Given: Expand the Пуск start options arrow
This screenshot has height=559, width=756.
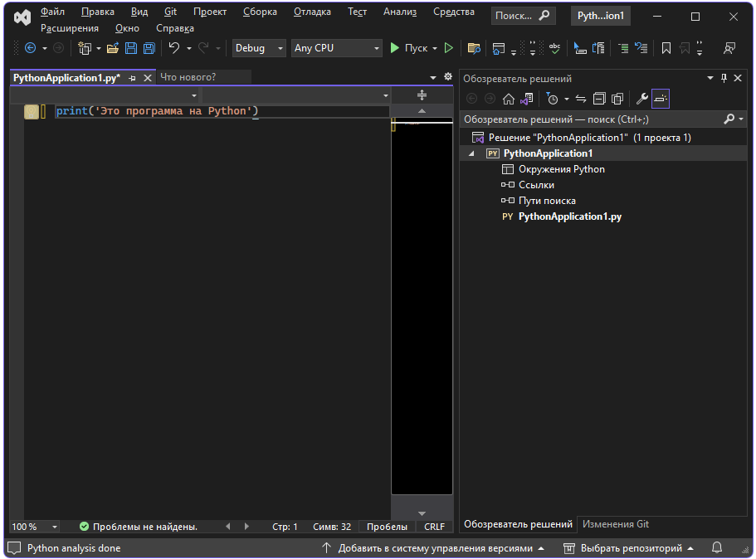Looking at the screenshot, I should [435, 48].
